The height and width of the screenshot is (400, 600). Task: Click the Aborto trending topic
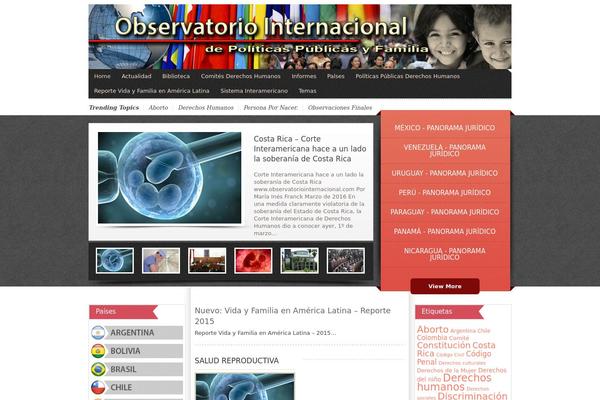coord(158,108)
